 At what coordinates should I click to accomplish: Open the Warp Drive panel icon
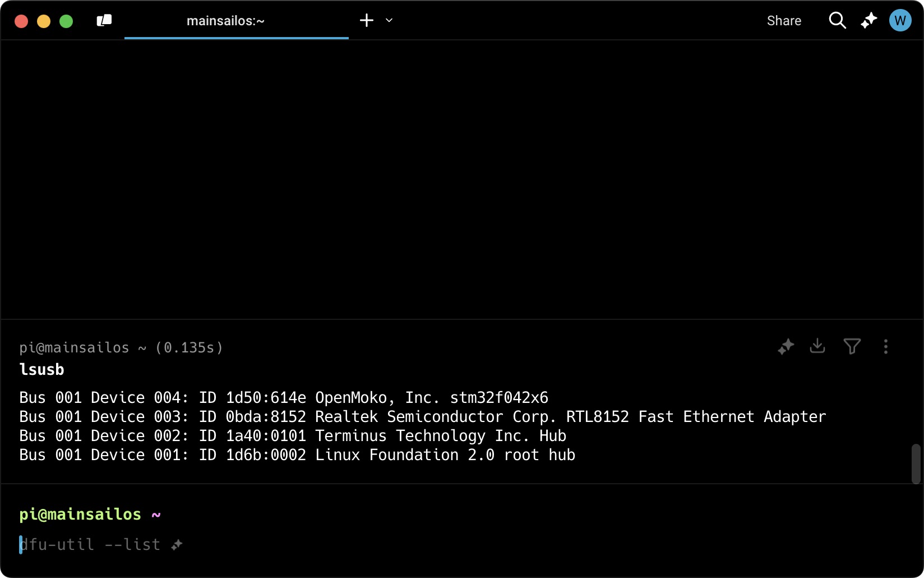pos(104,21)
